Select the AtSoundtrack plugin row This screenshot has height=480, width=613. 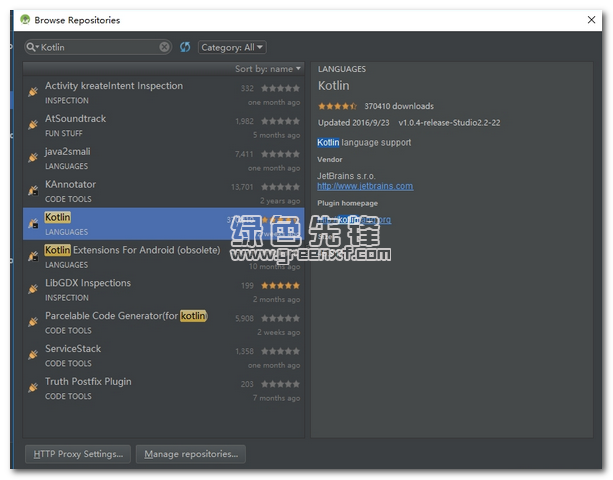[163, 125]
